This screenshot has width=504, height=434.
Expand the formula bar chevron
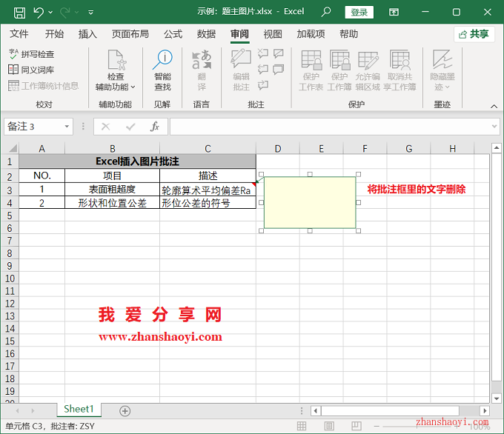point(494,127)
